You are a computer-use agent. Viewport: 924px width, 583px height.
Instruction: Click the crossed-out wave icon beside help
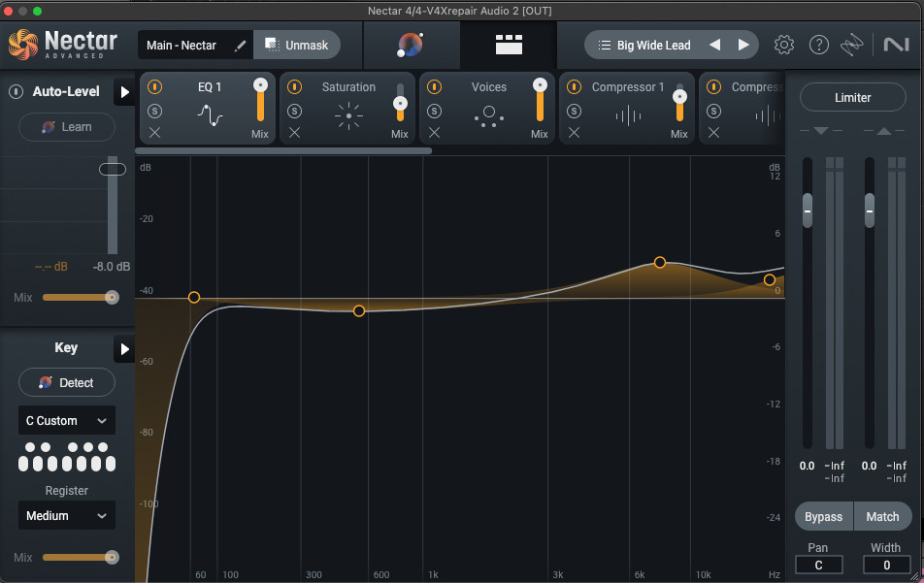pyautogui.click(x=851, y=45)
